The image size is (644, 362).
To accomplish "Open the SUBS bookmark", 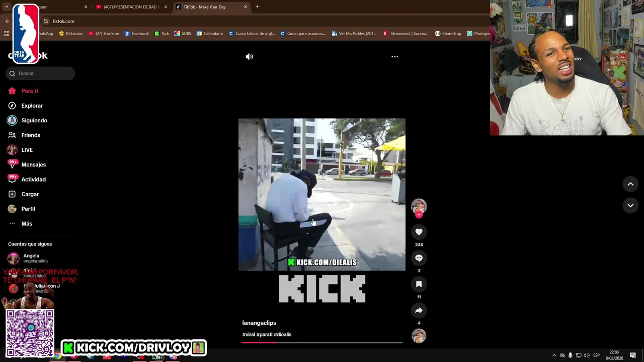I will [183, 34].
